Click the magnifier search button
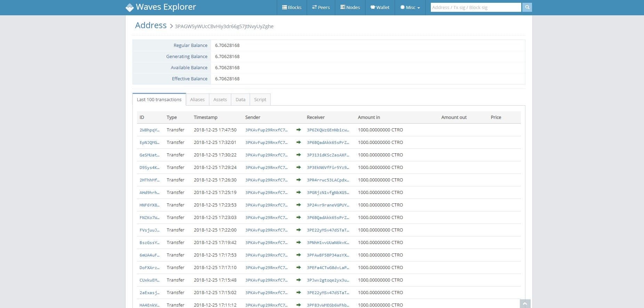Viewport: 644px width, 308px height. click(x=527, y=7)
